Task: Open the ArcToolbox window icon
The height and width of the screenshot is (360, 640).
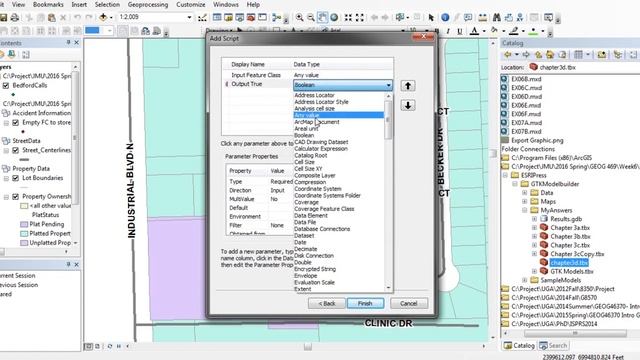Action: (x=251, y=17)
